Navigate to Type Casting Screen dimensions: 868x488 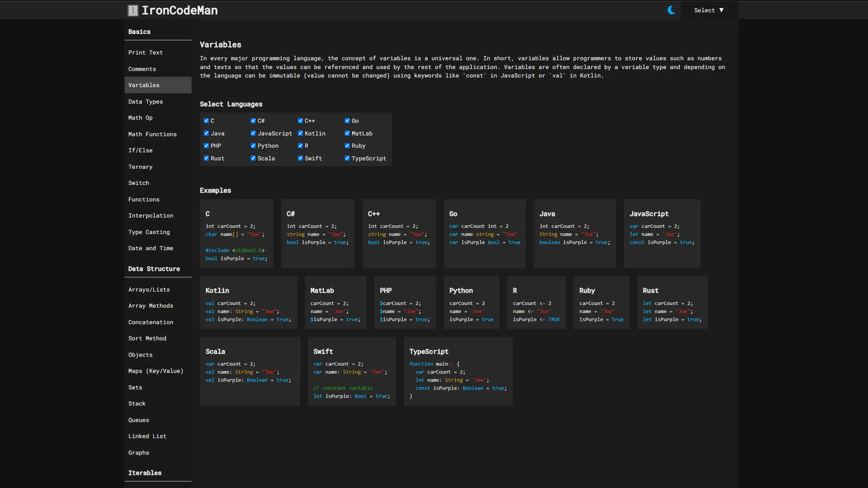(158, 232)
